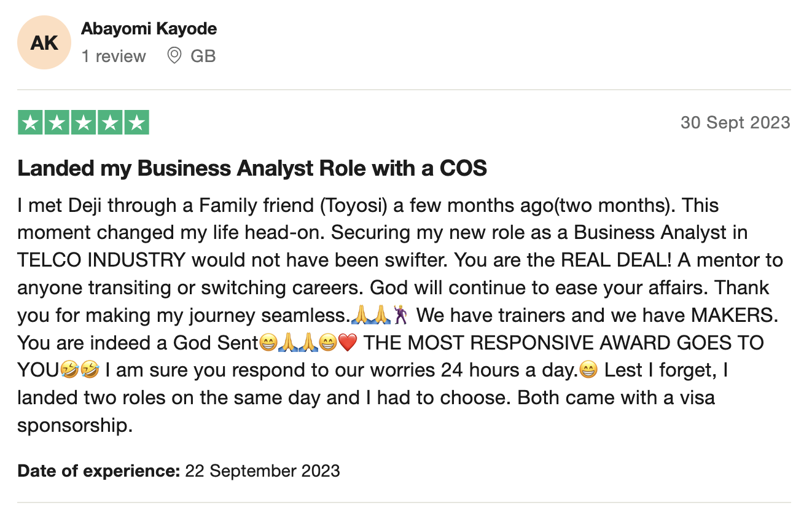Click the third green rating star
812x516 pixels.
point(83,123)
